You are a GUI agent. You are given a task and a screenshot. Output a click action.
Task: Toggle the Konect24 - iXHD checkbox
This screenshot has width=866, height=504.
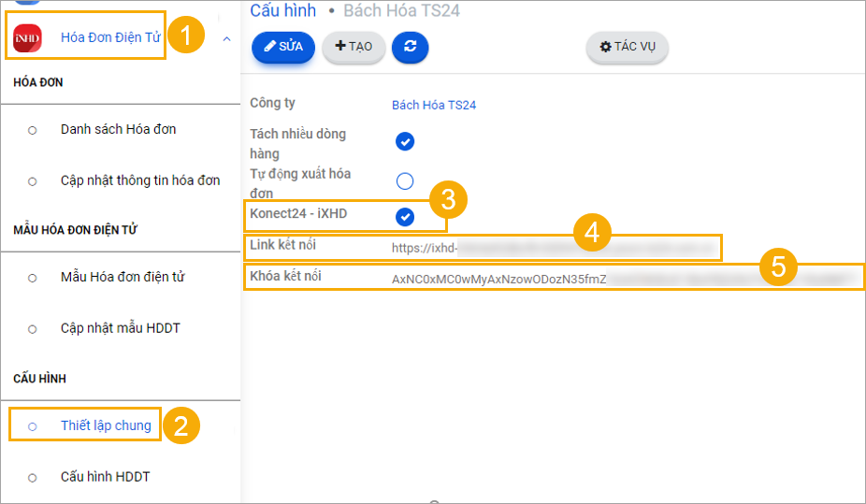405,217
